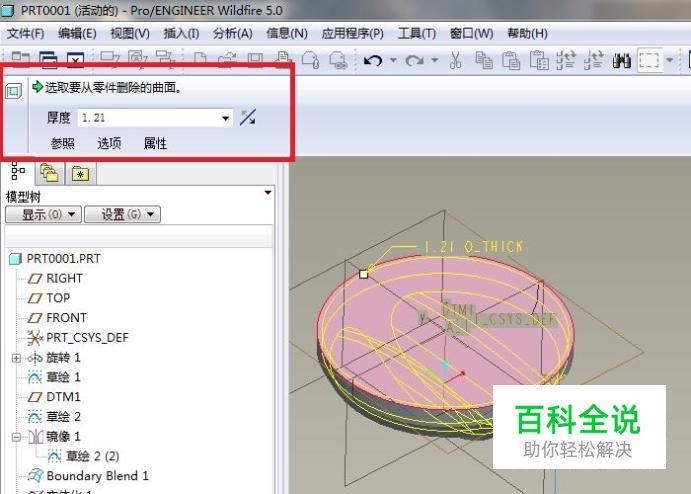Click the 模型树 header dropdown arrow
Screen dimensions: 691x494
click(x=267, y=193)
